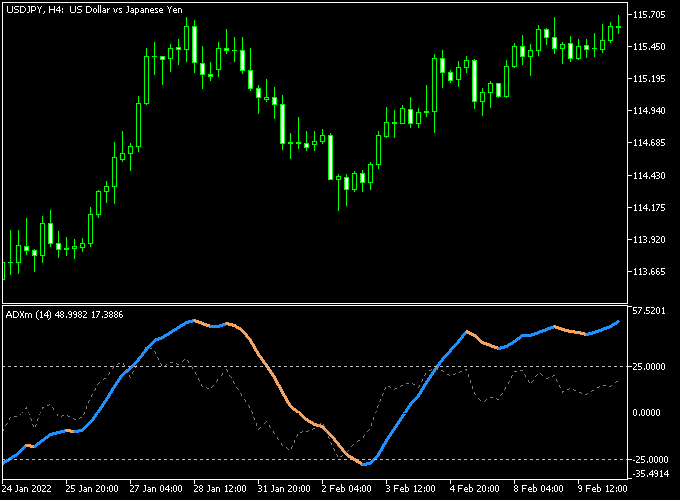Click the 113.665 price scale label
680x500 pixels.
point(649,271)
